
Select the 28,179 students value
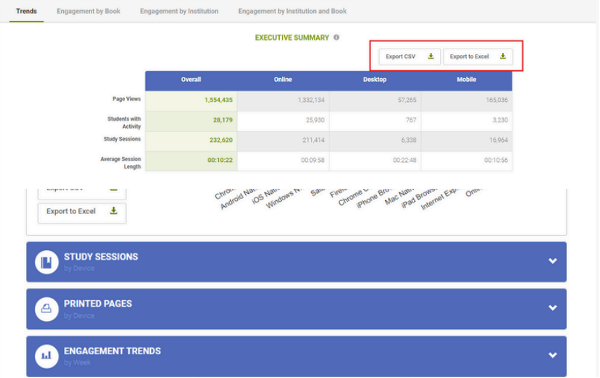click(223, 120)
